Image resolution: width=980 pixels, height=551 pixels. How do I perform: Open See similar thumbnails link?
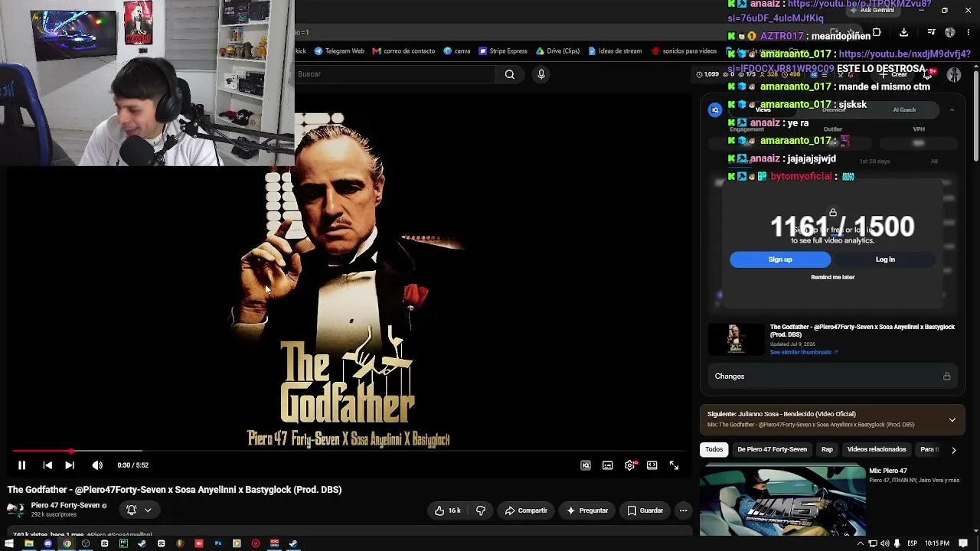tap(804, 352)
